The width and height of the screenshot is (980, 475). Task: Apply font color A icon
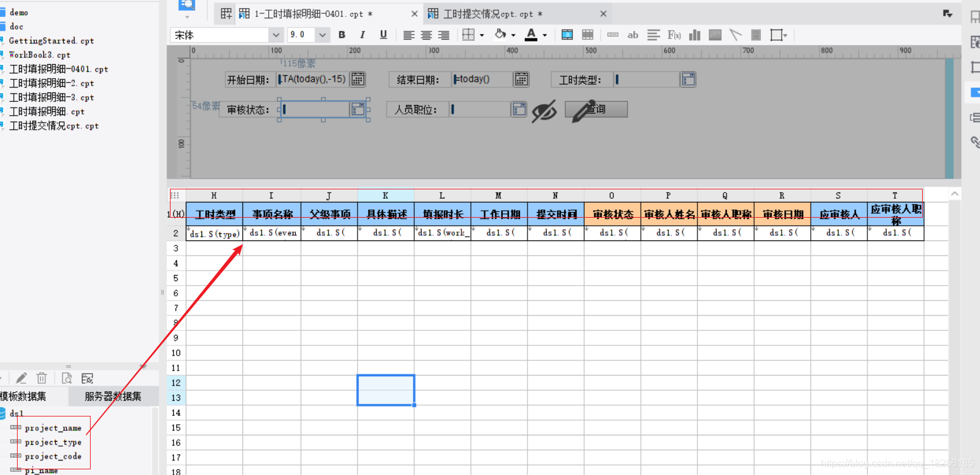[x=531, y=35]
